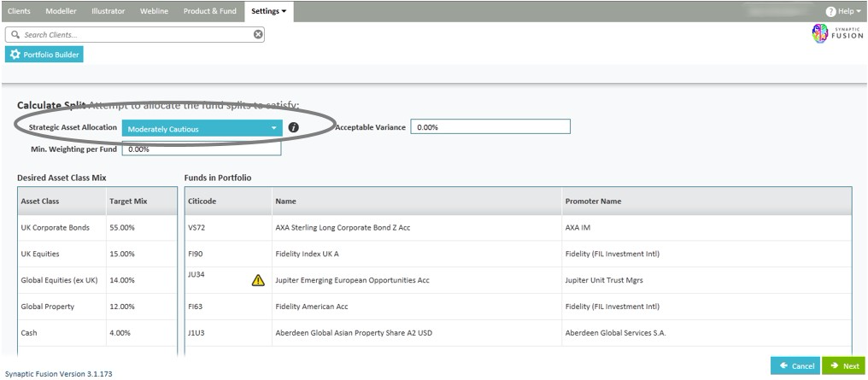Click citicode FI63
The width and height of the screenshot is (868, 380).
coord(196,307)
